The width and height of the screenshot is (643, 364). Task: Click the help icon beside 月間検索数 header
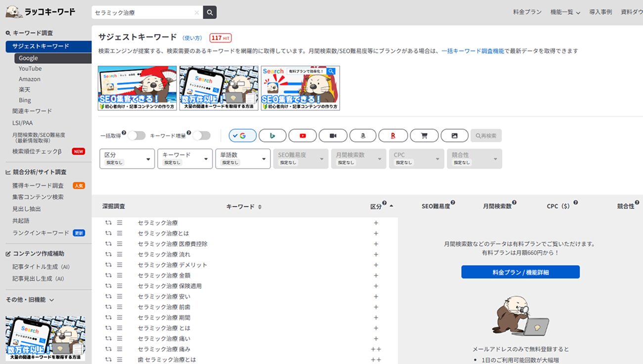point(514,203)
